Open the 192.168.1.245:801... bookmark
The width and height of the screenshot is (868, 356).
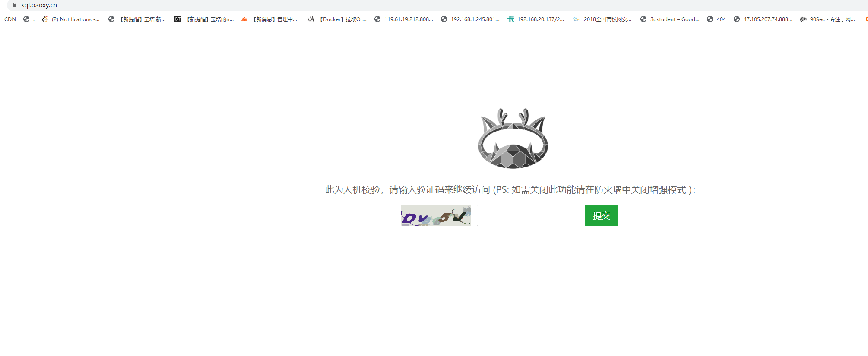[470, 19]
